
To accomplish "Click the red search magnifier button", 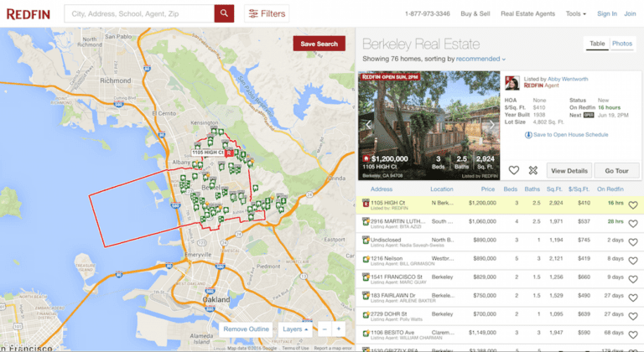I will (x=224, y=13).
